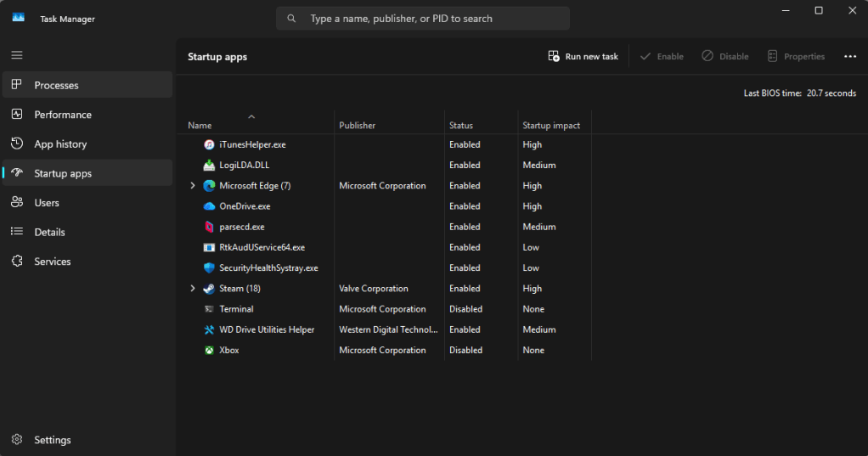Click the Enable button

click(x=662, y=56)
